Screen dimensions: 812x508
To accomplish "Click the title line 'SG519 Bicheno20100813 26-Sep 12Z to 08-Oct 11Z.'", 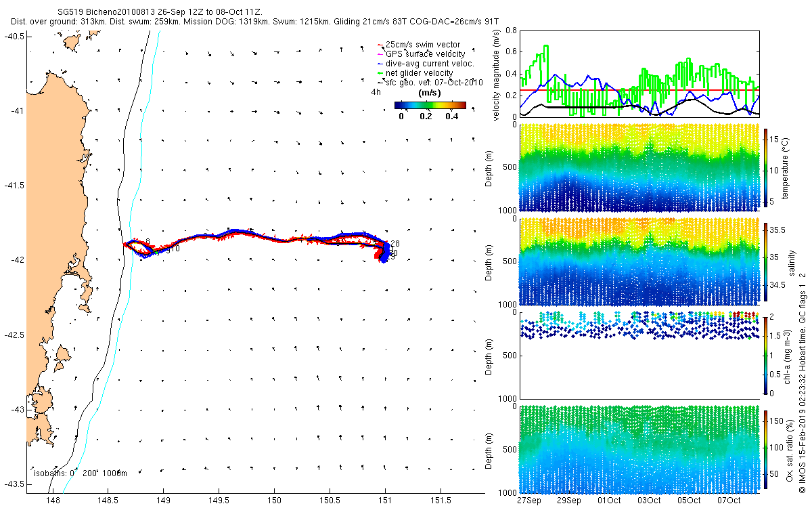I will coord(159,13).
